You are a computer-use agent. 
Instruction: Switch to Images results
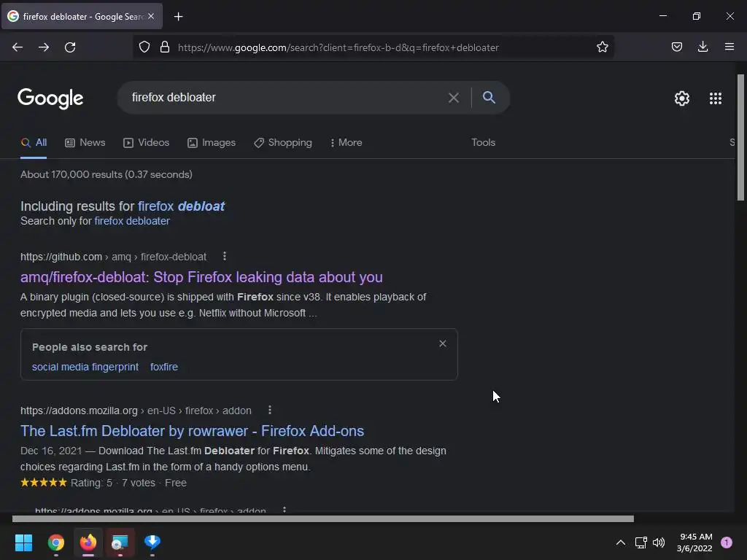coord(212,142)
